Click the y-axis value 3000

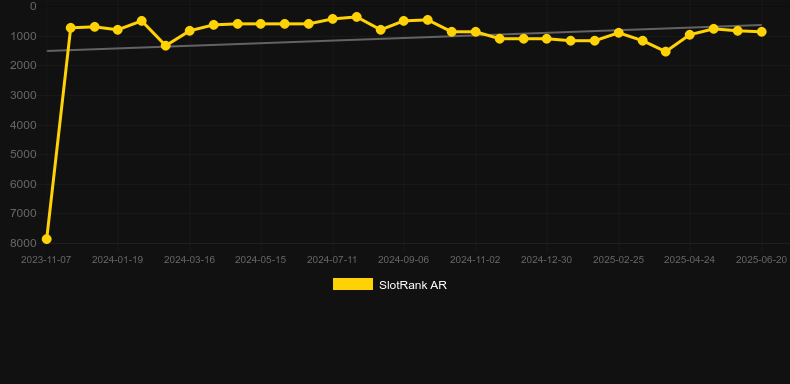pyautogui.click(x=24, y=95)
